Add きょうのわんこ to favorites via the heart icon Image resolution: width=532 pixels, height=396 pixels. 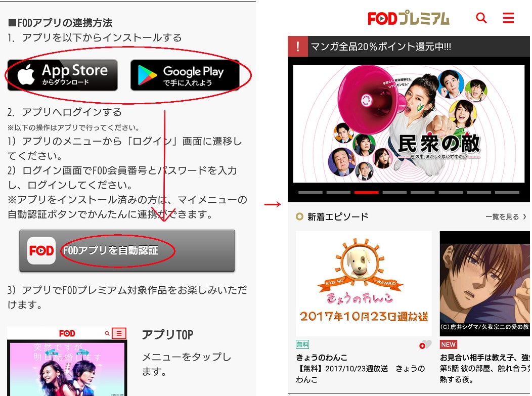425,345
